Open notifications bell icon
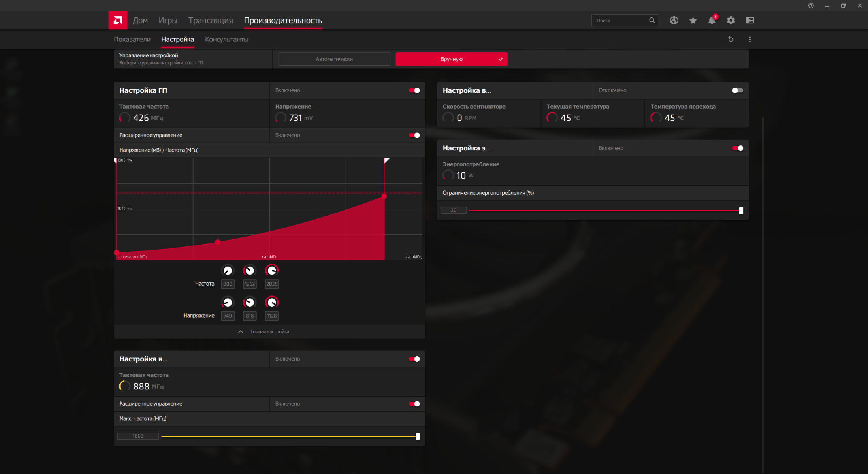This screenshot has width=868, height=474. tap(712, 21)
